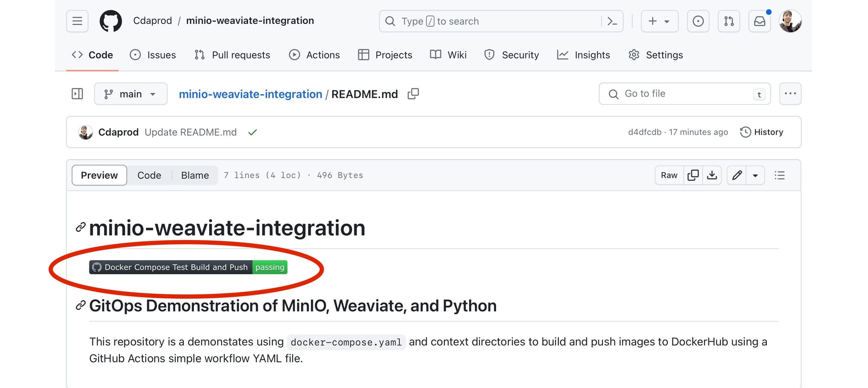Switch to Preview view
This screenshot has height=388, width=868.
pyautogui.click(x=99, y=175)
